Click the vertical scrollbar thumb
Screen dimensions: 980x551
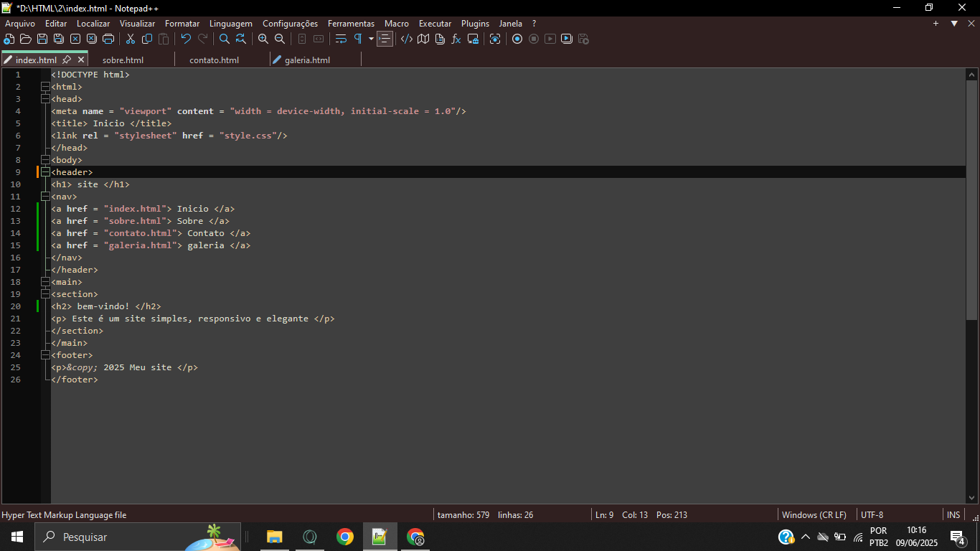point(971,201)
